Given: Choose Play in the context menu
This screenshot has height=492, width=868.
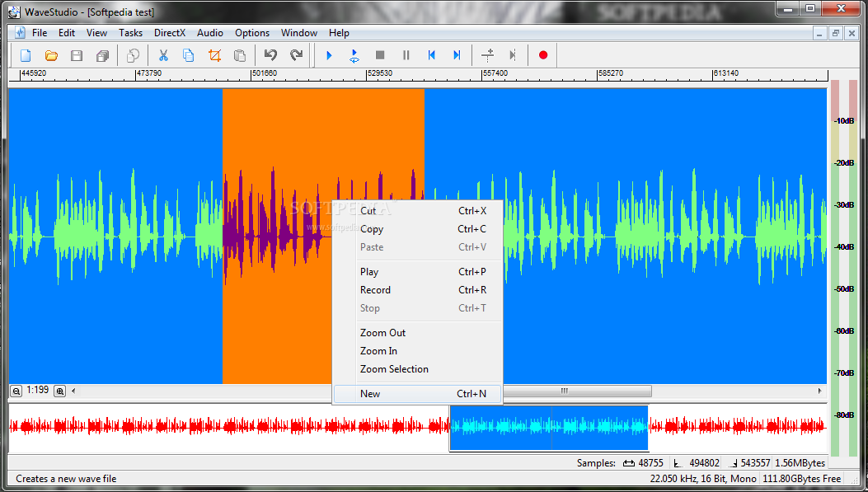Looking at the screenshot, I should pos(418,272).
